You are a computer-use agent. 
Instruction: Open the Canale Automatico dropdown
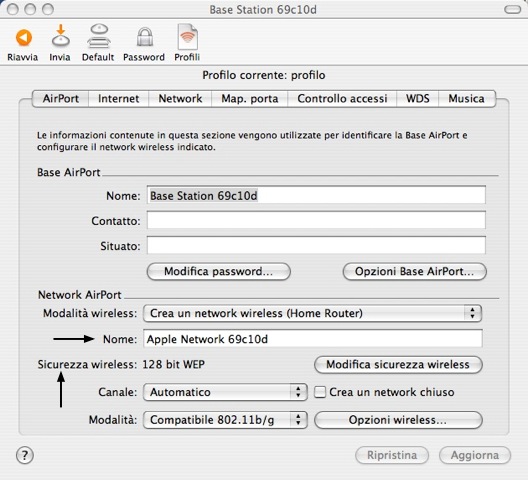(x=225, y=392)
